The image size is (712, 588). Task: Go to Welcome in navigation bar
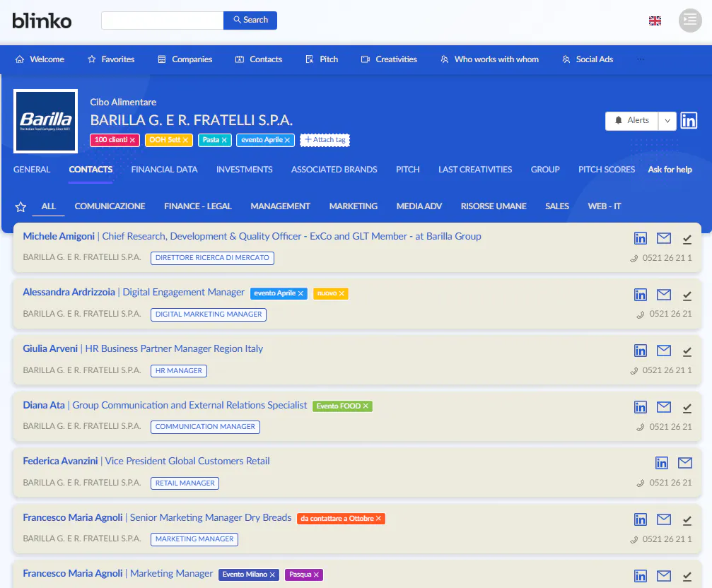point(40,59)
